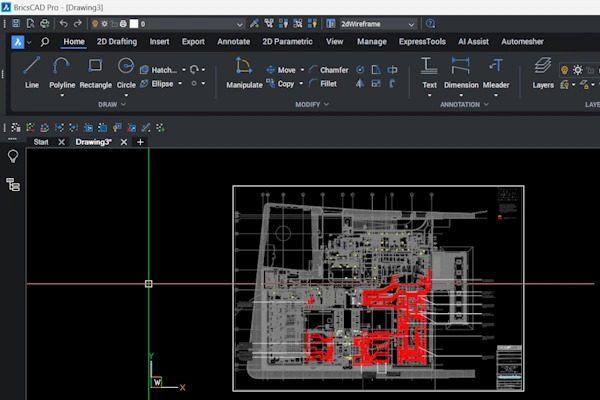Click the white layer color swatch
This screenshot has width=600, height=400.
134,24
